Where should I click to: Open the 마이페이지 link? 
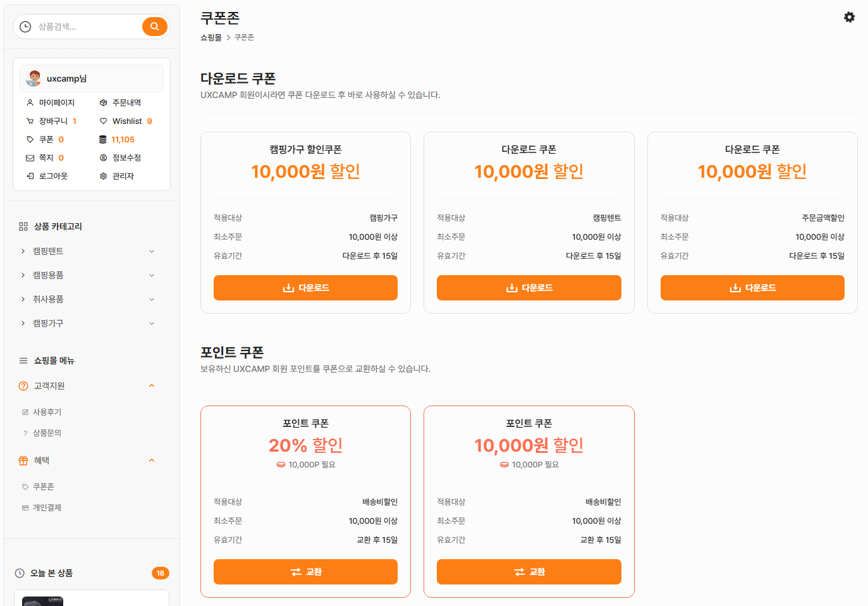(x=56, y=102)
